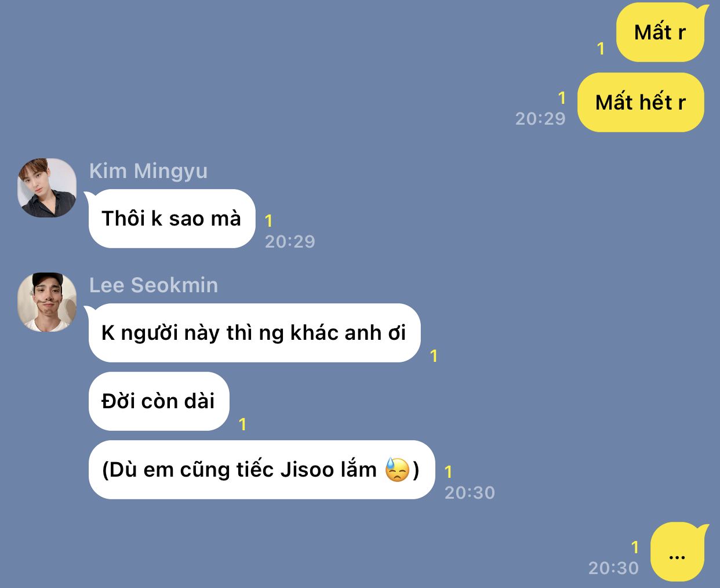The width and height of the screenshot is (720, 588).
Task: Select the "Đời còn dài" bubble
Action: point(159,401)
